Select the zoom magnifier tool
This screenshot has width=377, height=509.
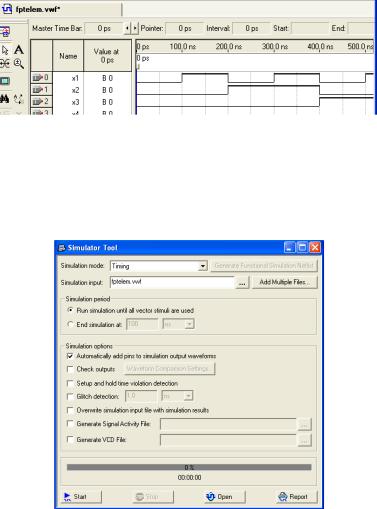click(x=19, y=63)
